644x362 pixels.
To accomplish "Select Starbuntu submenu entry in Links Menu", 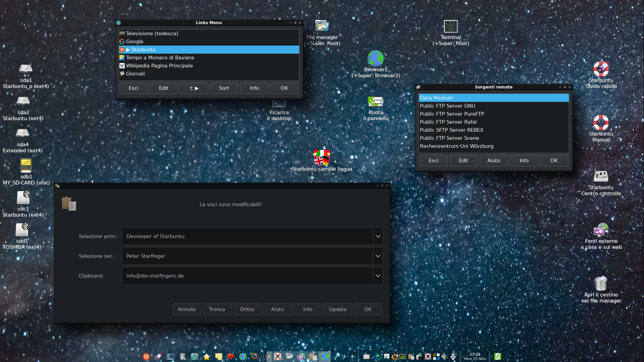I will pyautogui.click(x=209, y=50).
